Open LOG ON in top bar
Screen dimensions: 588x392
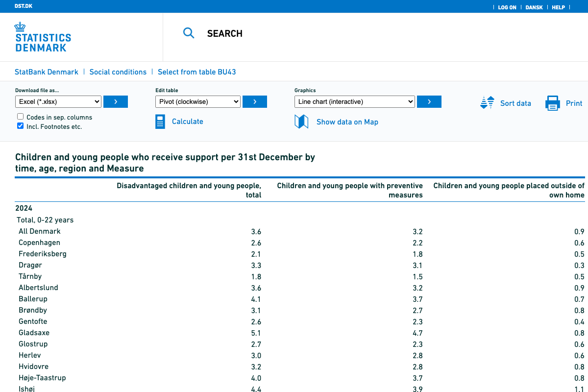point(507,7)
